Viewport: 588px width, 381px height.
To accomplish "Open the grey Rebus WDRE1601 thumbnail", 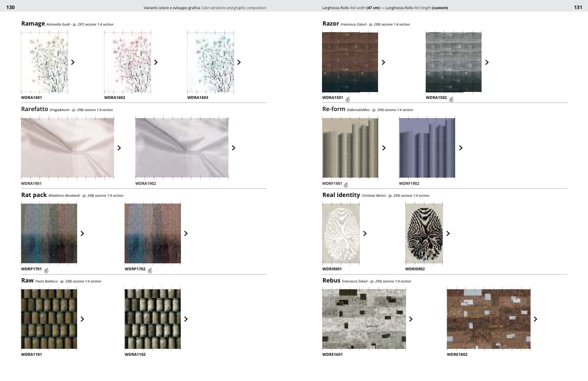I will pyautogui.click(x=364, y=319).
